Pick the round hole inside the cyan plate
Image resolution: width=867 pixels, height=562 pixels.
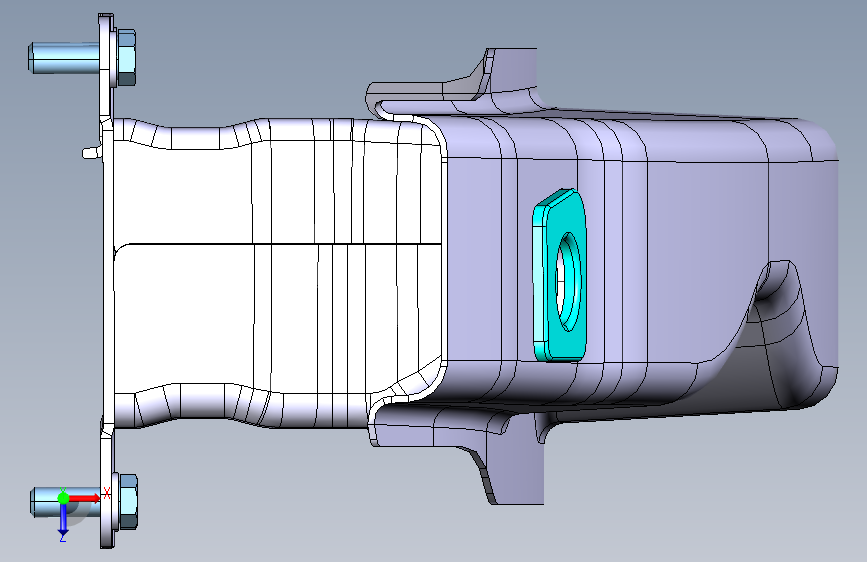[x=566, y=282]
